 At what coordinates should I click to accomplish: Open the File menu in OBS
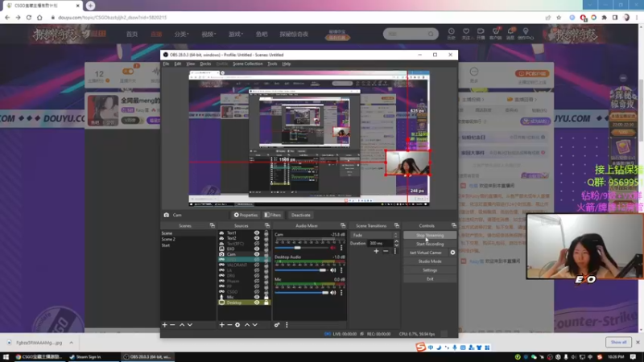166,64
